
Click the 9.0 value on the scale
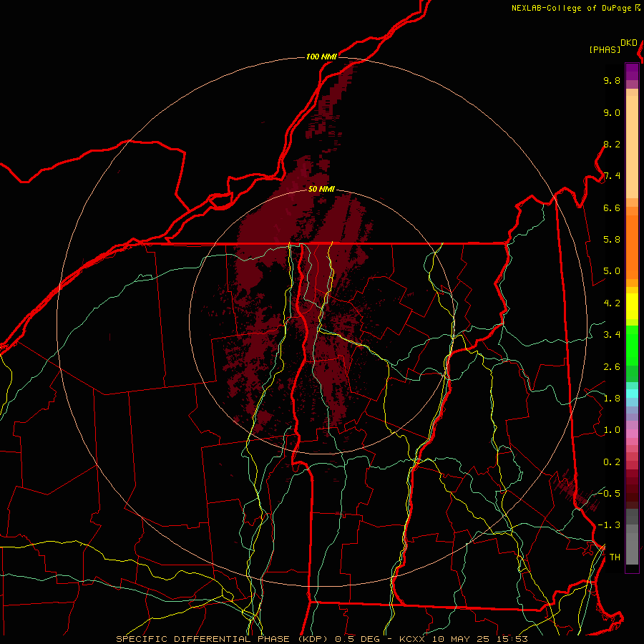pyautogui.click(x=612, y=112)
